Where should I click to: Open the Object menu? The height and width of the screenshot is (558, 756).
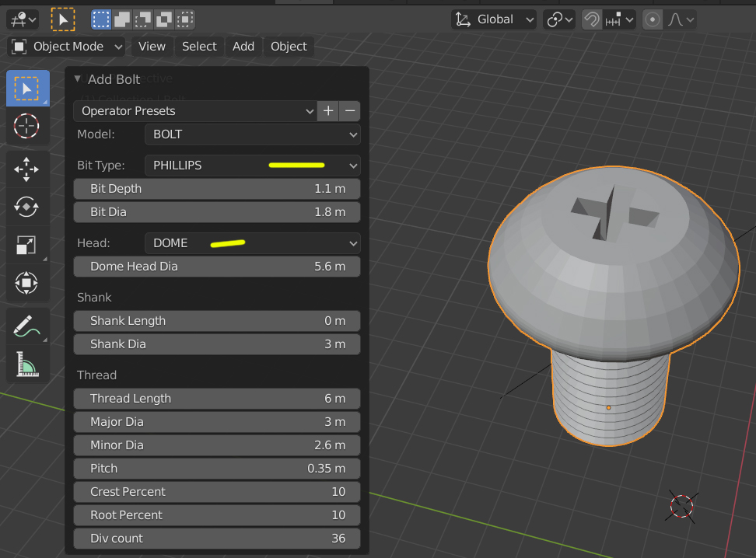click(289, 47)
